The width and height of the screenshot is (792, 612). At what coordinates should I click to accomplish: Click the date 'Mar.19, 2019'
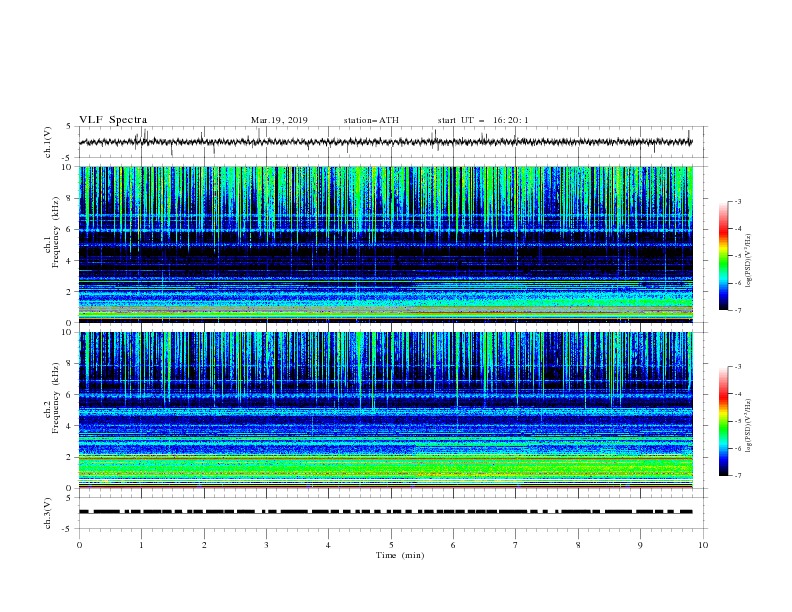pos(279,120)
